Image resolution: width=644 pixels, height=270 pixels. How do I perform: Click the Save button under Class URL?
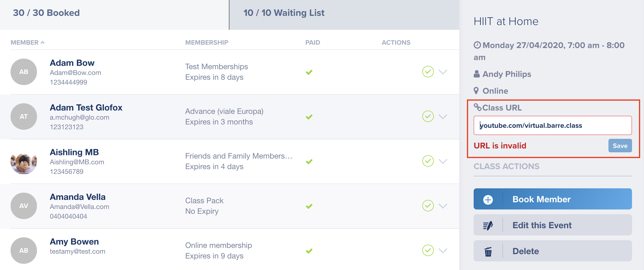tap(620, 146)
